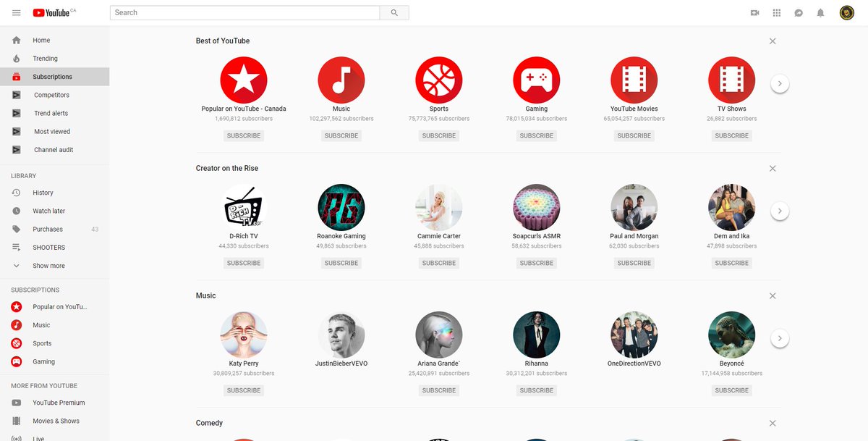Select Subscriptions in sidebar
Viewport: 868px width, 441px height.
click(x=55, y=77)
